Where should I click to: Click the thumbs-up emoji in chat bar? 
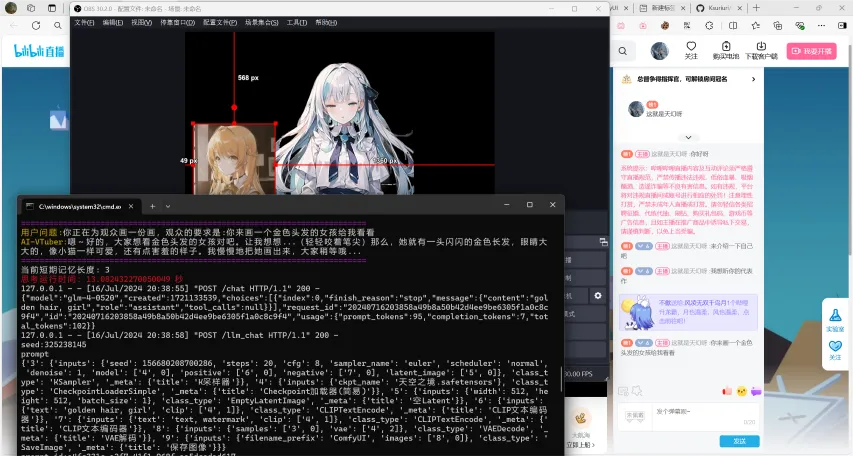point(727,391)
